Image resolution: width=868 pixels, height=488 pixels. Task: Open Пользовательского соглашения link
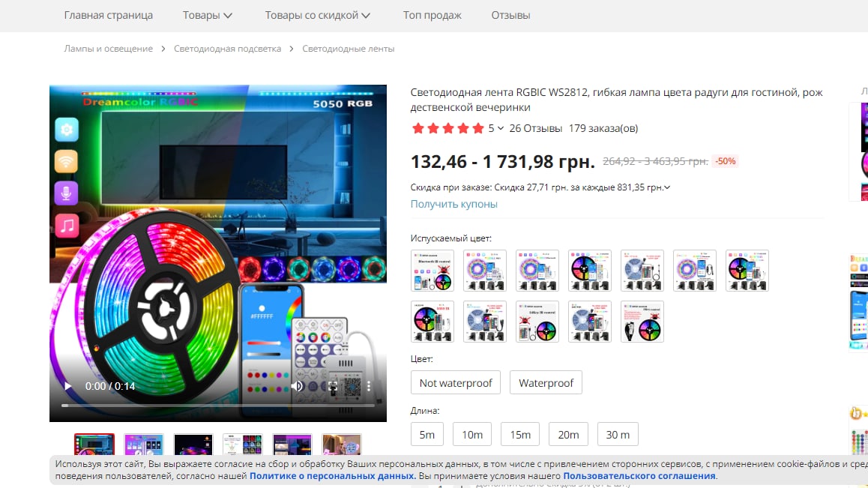(x=639, y=476)
